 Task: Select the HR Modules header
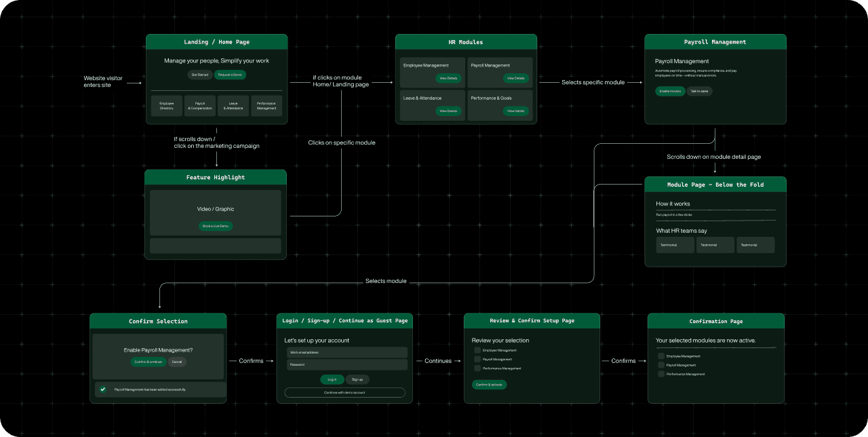(466, 42)
